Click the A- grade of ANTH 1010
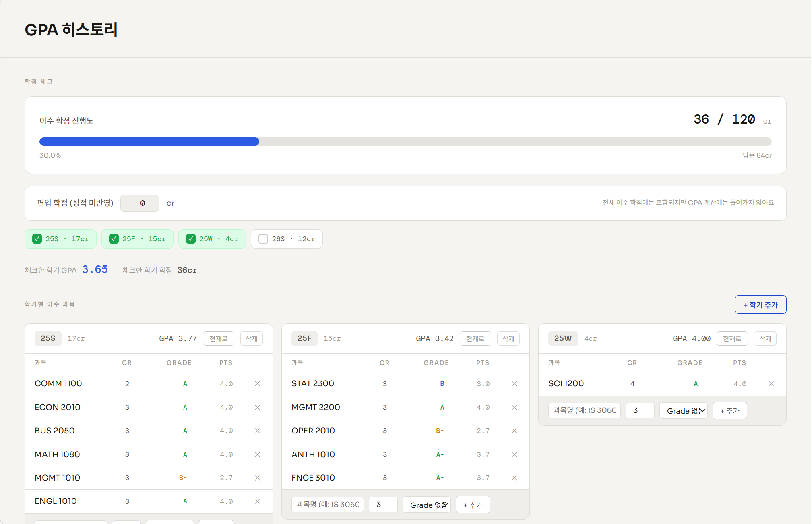 click(x=440, y=455)
